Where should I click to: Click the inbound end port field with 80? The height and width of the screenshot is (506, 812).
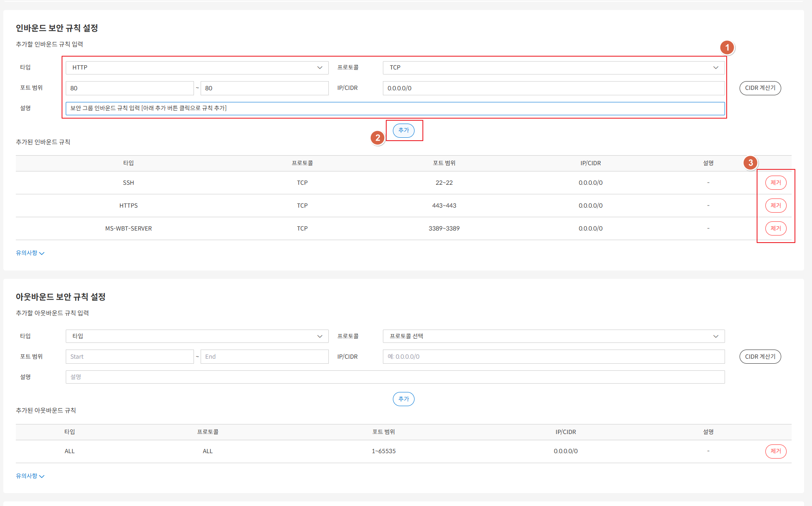coord(264,88)
